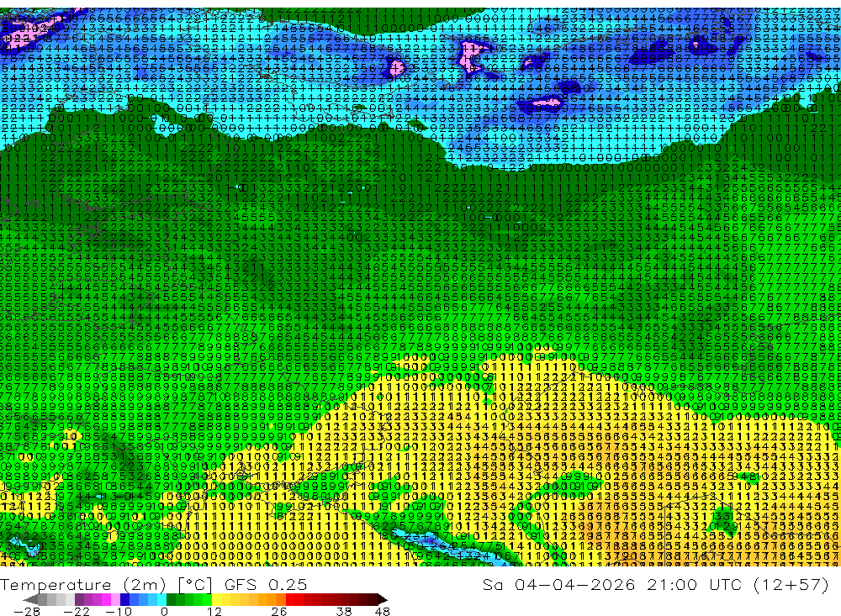Click the 'Temperature (2m)' legend title
Screen dimensions: 841x616
[83, 584]
